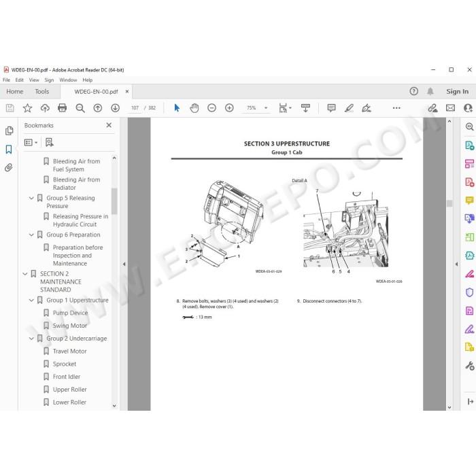Switch to the Home tab
The image size is (476, 476).
(x=14, y=91)
